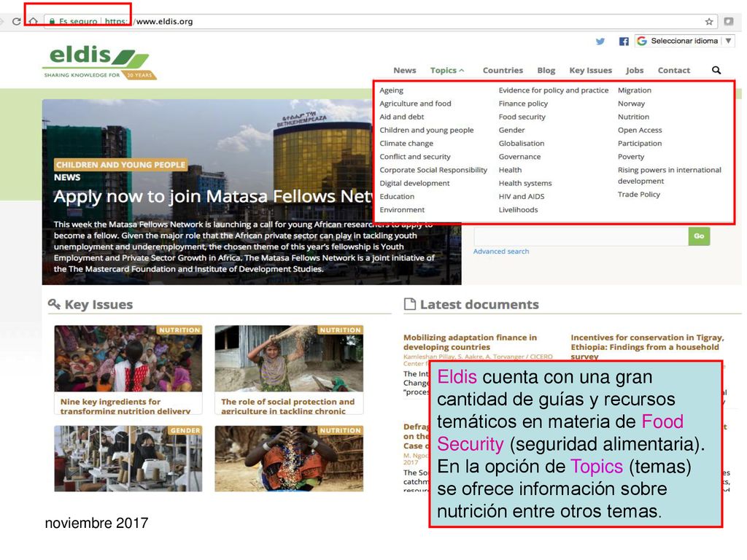Open Key Issues in the navigation bar
Viewport: 747px width, 560px height.
click(590, 71)
